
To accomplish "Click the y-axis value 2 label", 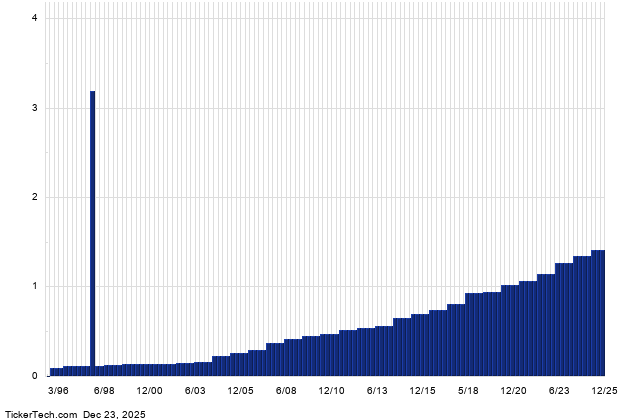I will click(x=35, y=197).
